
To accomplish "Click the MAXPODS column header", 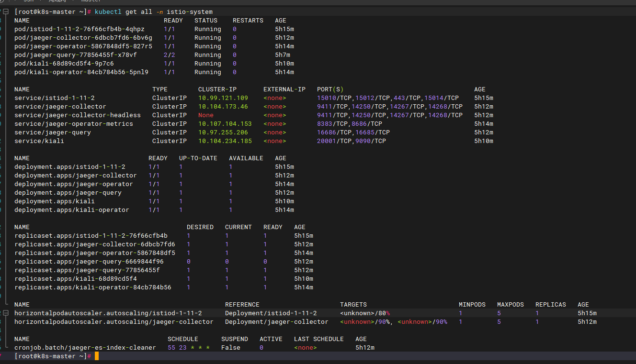I will tap(511, 304).
